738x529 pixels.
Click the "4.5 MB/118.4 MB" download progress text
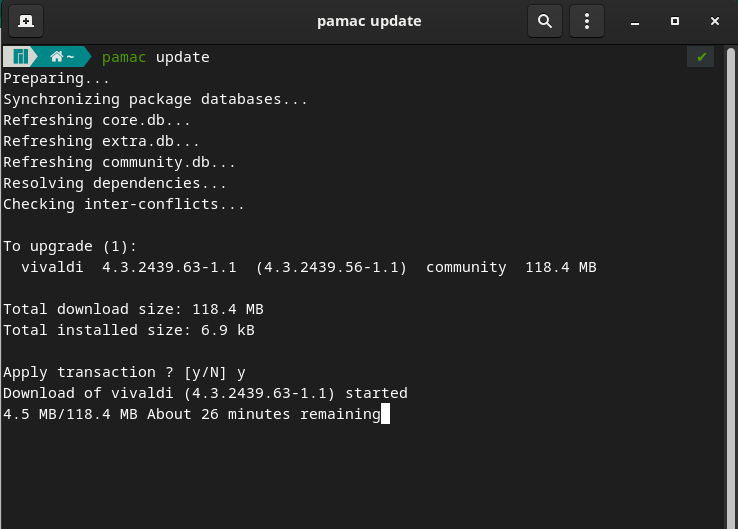click(x=70, y=414)
